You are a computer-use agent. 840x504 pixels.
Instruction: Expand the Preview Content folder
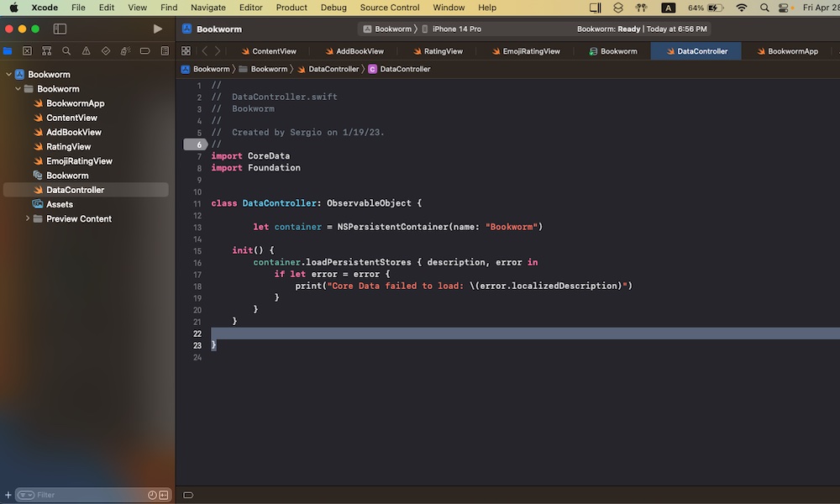click(x=28, y=219)
